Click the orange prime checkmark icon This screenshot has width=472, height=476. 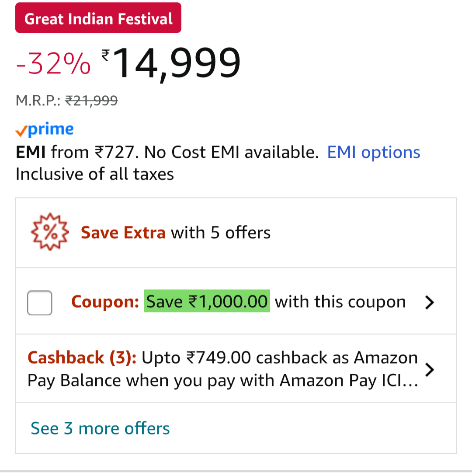click(x=21, y=131)
